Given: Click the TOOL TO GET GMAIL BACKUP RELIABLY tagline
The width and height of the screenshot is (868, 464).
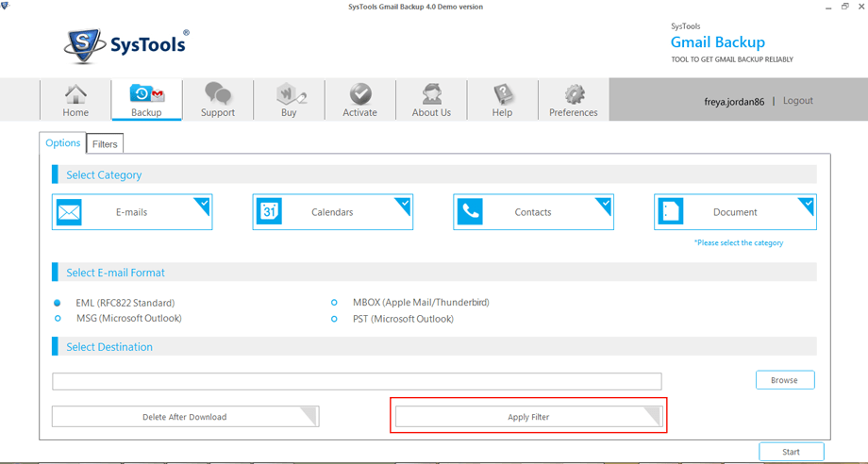Looking at the screenshot, I should pyautogui.click(x=732, y=59).
